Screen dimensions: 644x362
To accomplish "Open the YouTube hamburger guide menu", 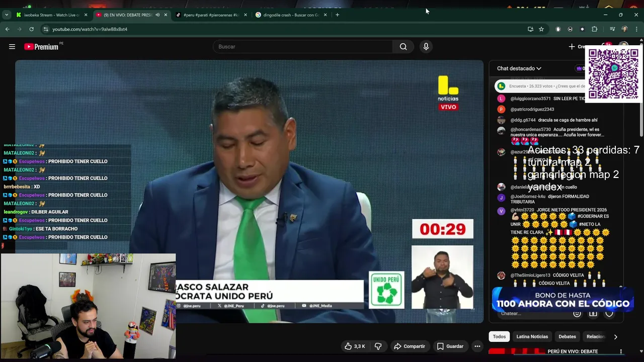I will coord(12,47).
